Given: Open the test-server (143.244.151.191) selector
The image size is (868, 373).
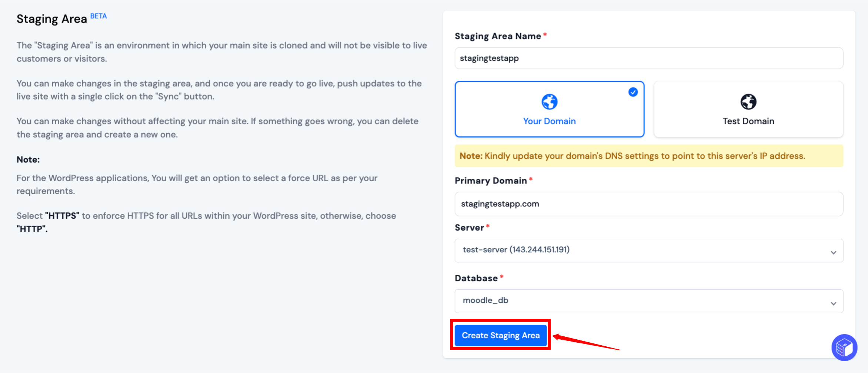Looking at the screenshot, I should click(x=649, y=251).
